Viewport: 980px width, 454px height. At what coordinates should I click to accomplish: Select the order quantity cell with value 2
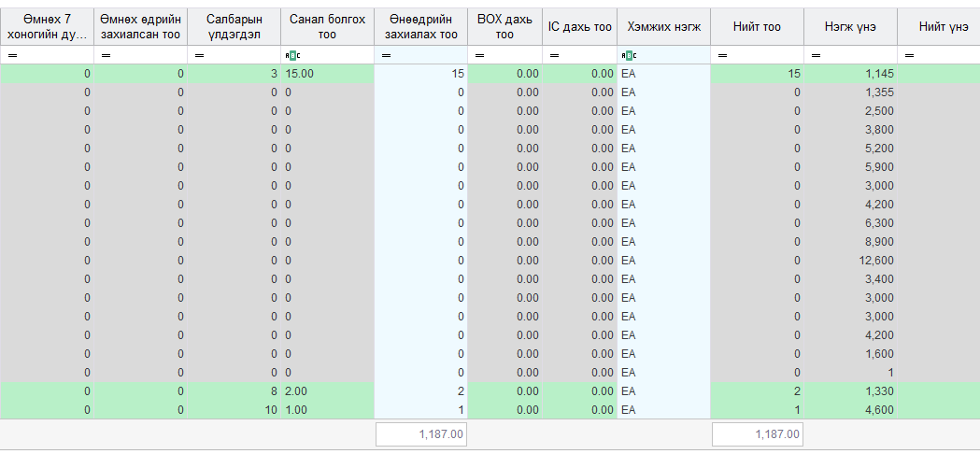pyautogui.click(x=420, y=391)
